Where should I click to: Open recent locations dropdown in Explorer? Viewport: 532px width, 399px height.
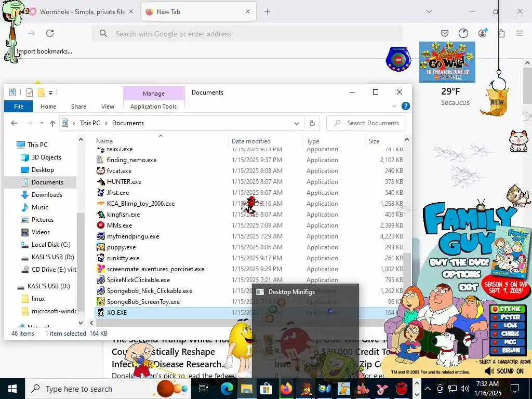42,123
